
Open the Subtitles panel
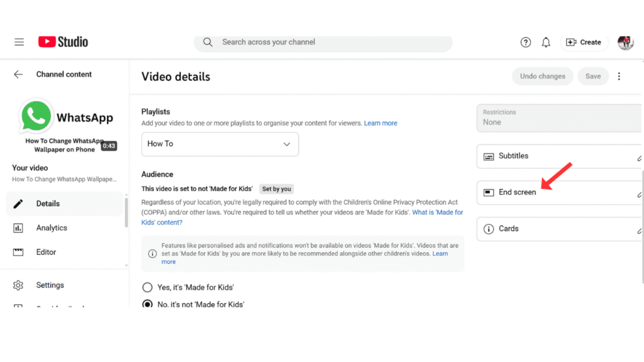tap(559, 156)
